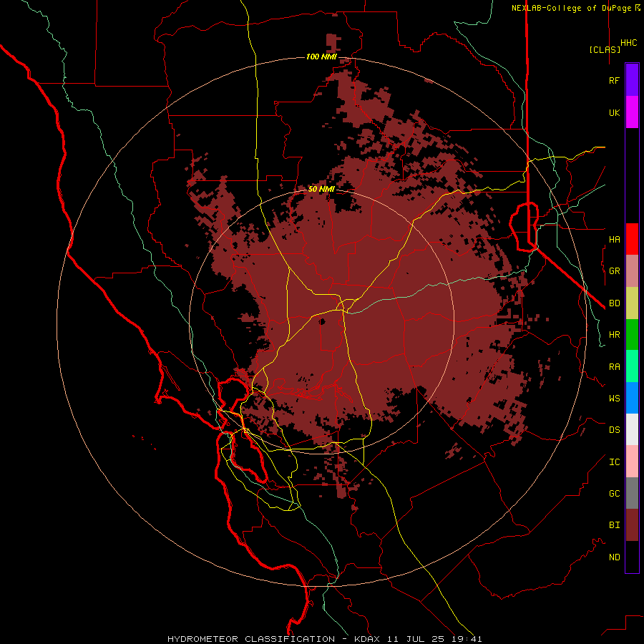
Task: Click the GR legend label
Action: click(x=615, y=271)
